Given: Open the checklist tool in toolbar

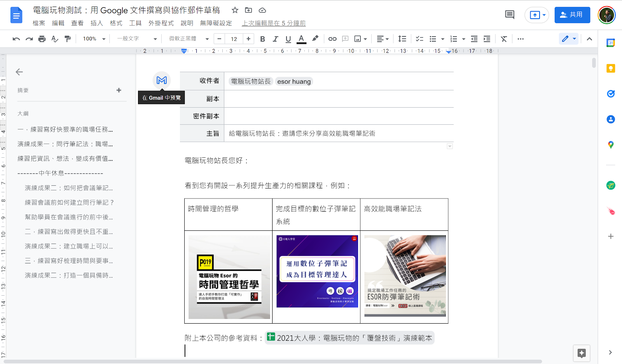Looking at the screenshot, I should coord(419,39).
